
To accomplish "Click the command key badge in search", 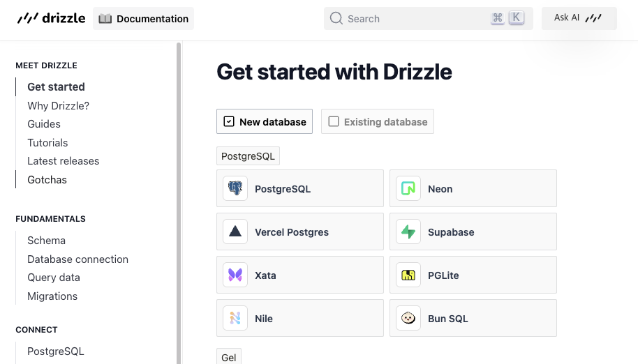I will click(x=498, y=18).
